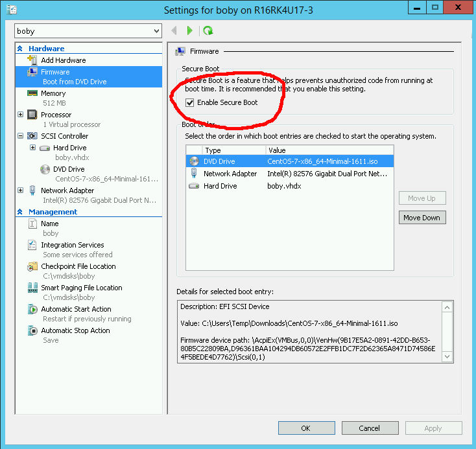Click the Smart Paging File Location icon
Screen dimensions: 476x449
(32, 288)
